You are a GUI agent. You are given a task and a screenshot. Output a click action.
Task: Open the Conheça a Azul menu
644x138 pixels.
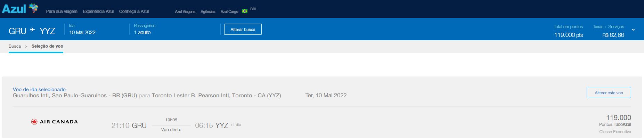134,11
